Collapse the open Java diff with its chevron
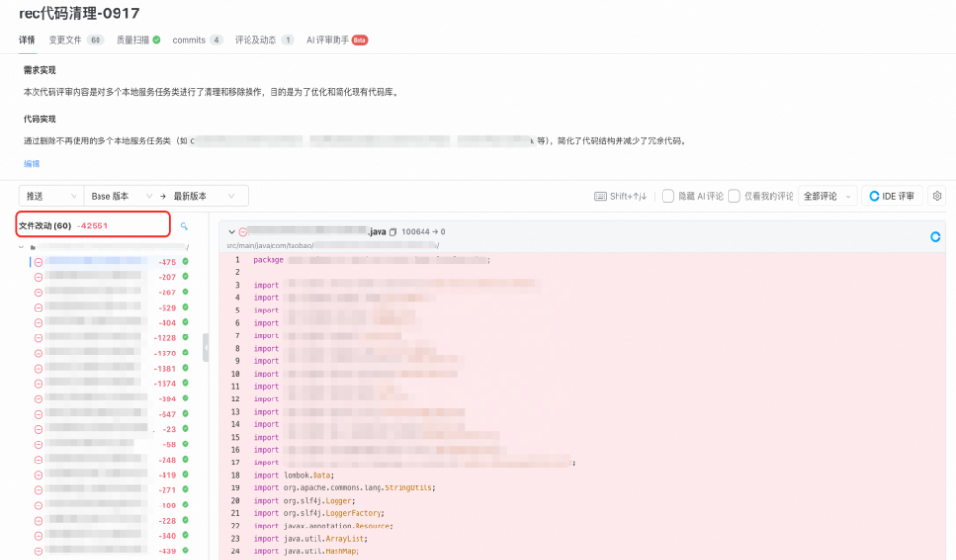The image size is (956, 560). pos(232,230)
